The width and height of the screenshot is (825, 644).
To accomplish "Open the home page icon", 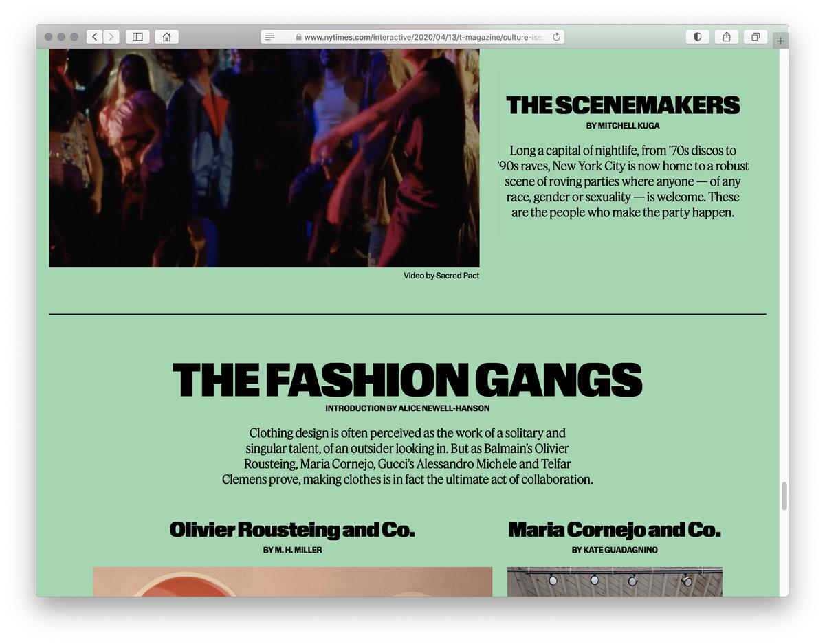I will (x=166, y=36).
